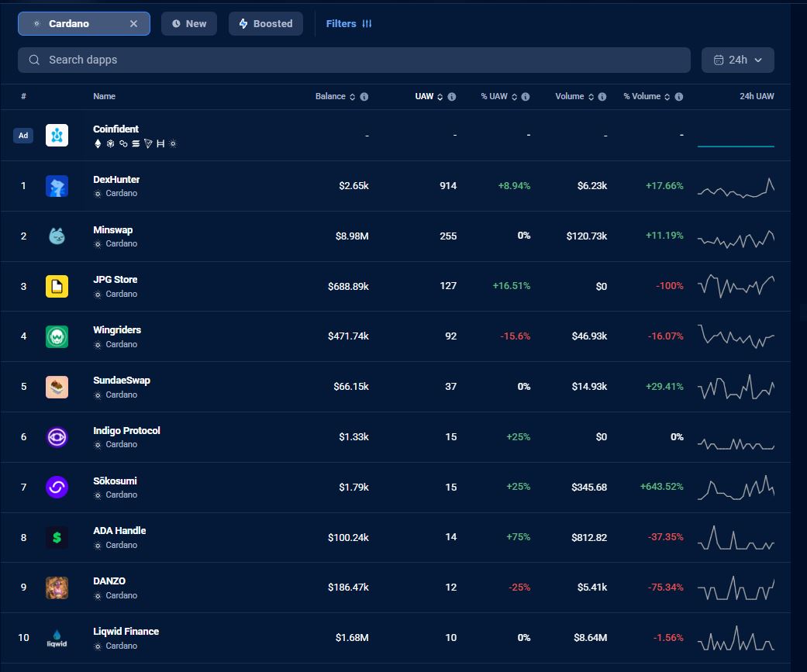Viewport: 807px width, 672px height.
Task: Open the Wingriders green logo
Action: tap(57, 336)
